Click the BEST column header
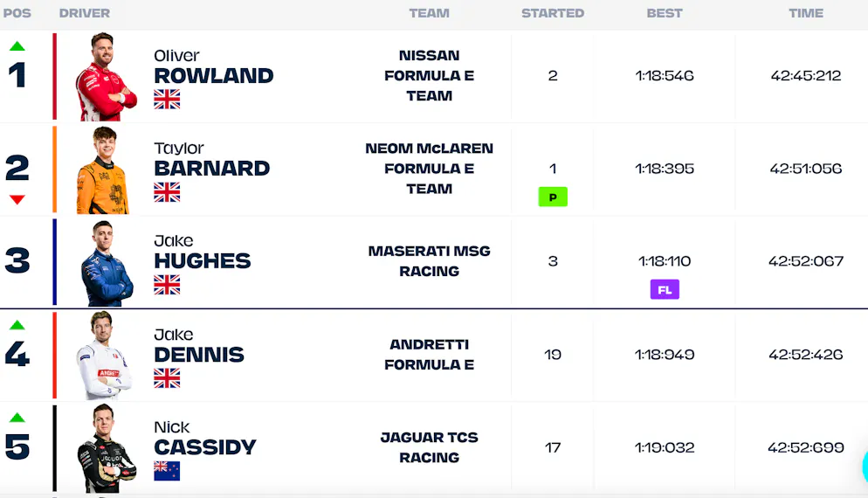 [x=665, y=13]
